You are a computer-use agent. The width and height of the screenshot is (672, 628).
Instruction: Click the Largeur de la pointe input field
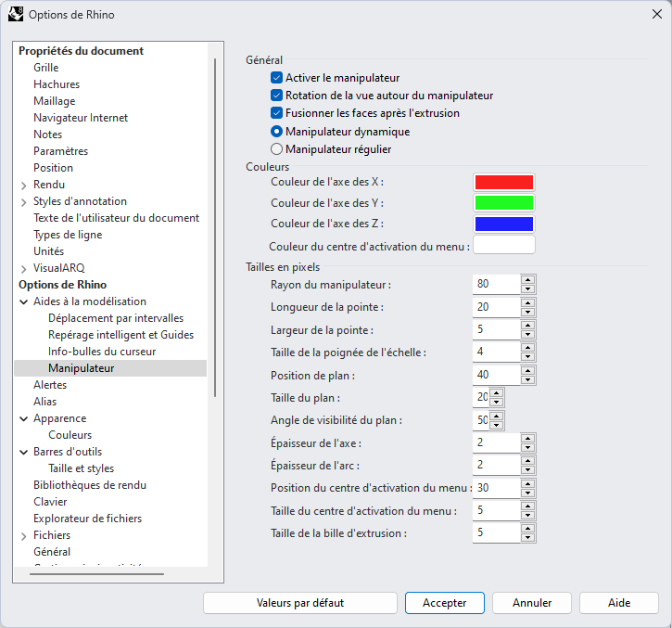tap(495, 329)
